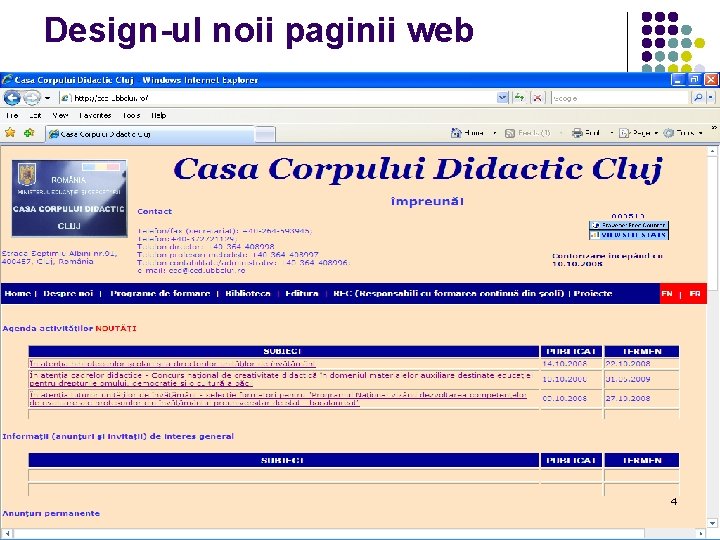The image size is (720, 540).
Task: Open the Biblioteca navigation link
Action: 248,293
